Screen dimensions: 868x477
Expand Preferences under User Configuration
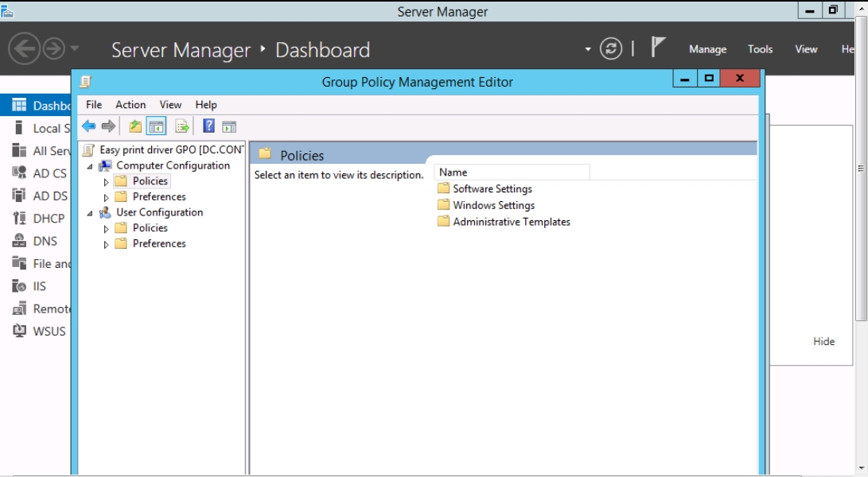[x=107, y=245]
